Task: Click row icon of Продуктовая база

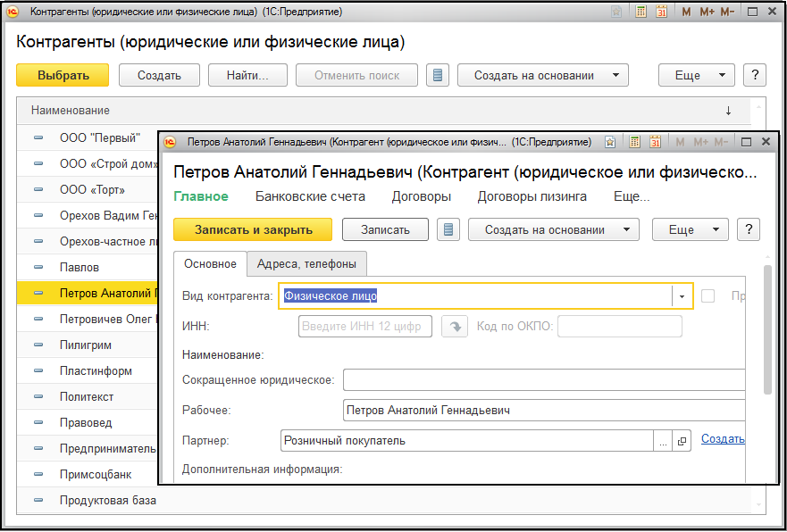Action: tap(38, 501)
